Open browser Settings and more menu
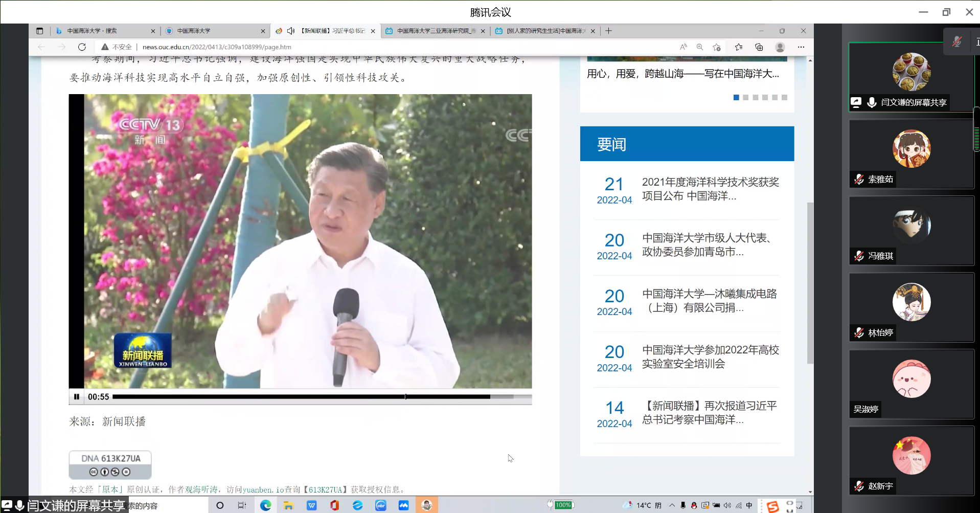 tap(801, 47)
